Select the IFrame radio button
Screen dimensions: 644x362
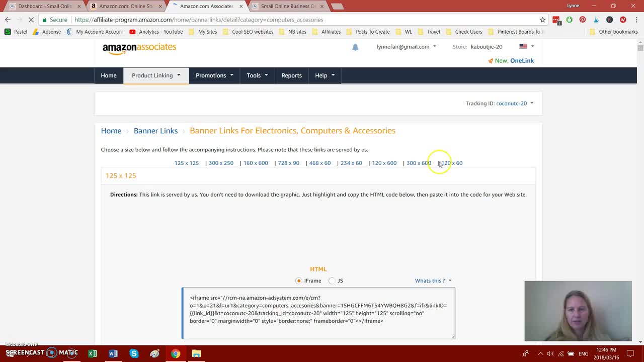coord(299,281)
